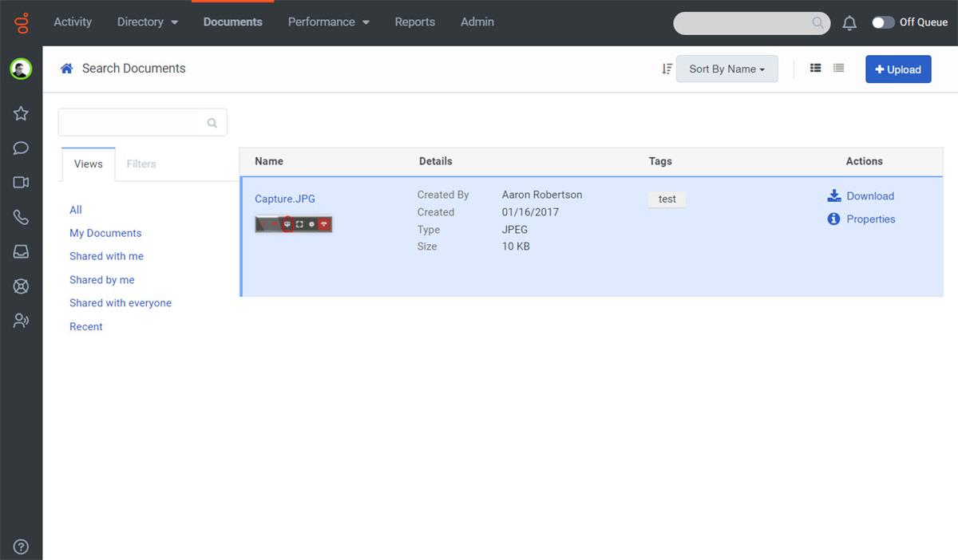
Task: Expand the Directory menu
Action: [x=147, y=22]
